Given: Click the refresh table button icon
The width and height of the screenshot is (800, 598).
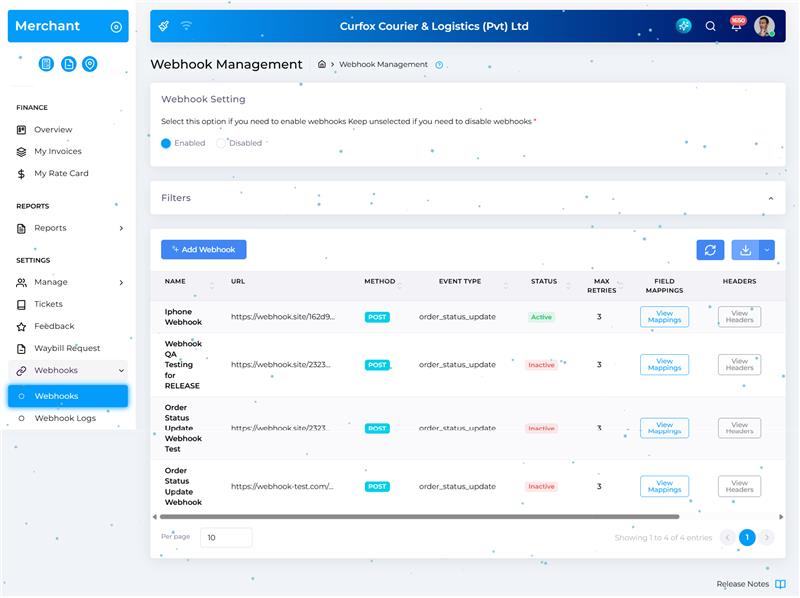Looking at the screenshot, I should point(710,250).
